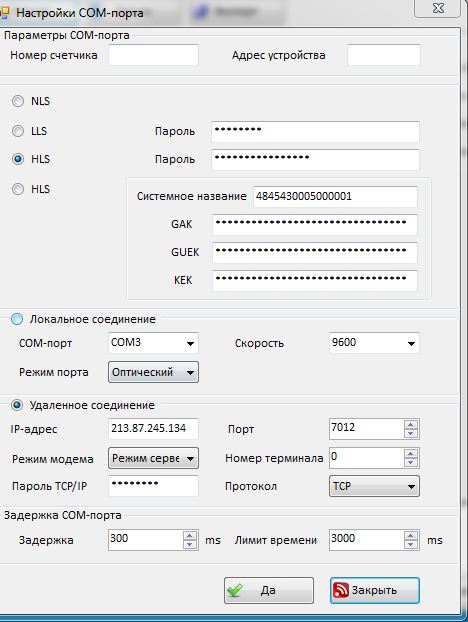Expand the Режим модема dropdown

[153, 458]
